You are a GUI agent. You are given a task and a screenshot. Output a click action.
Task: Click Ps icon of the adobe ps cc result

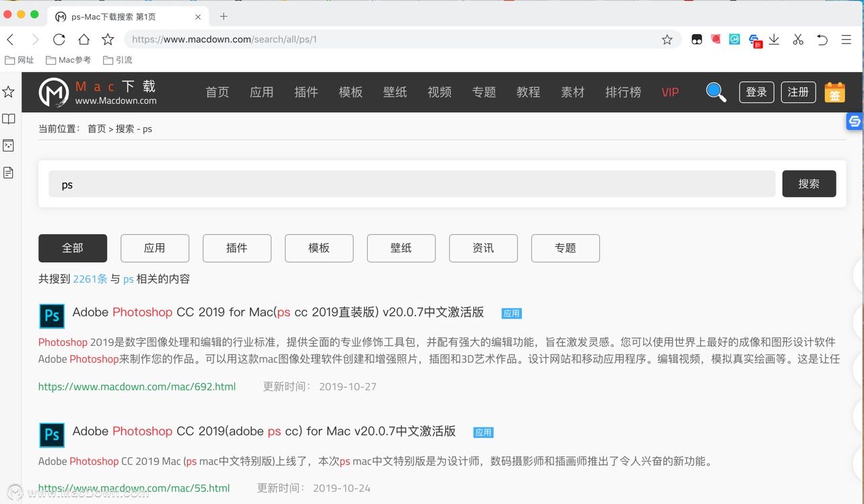click(x=52, y=435)
